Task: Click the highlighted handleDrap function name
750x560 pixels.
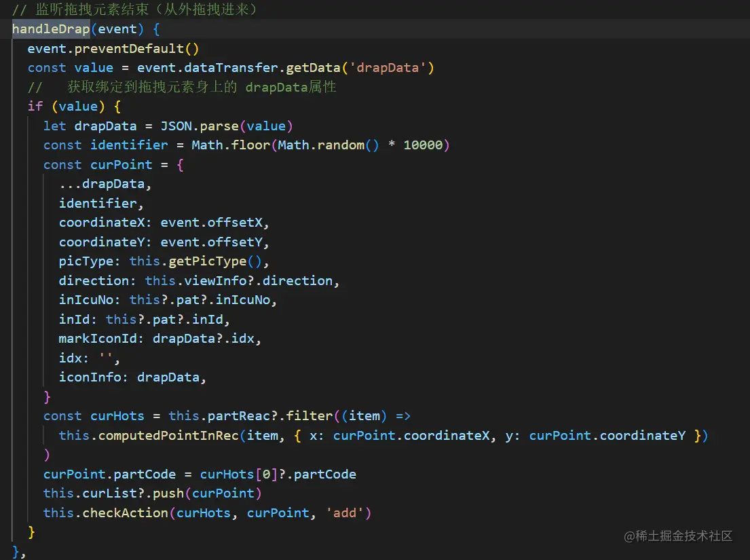Action: click(x=51, y=29)
